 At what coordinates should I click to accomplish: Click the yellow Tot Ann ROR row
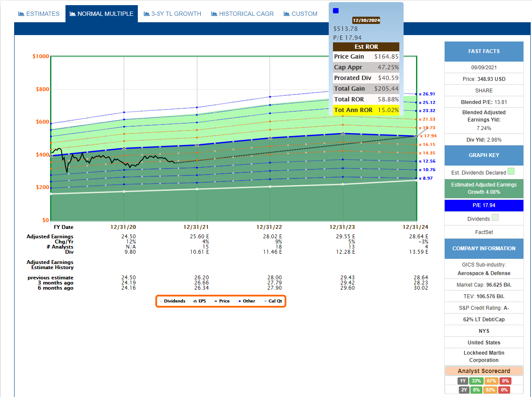pyautogui.click(x=366, y=110)
